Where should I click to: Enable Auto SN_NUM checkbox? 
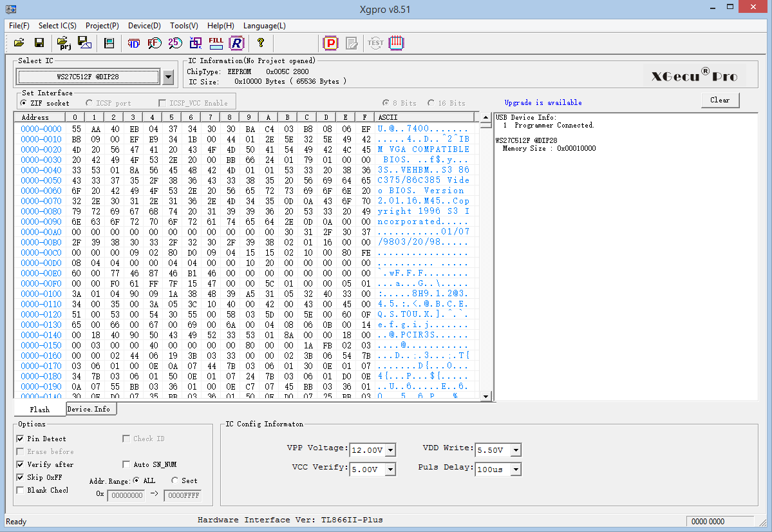point(149,464)
